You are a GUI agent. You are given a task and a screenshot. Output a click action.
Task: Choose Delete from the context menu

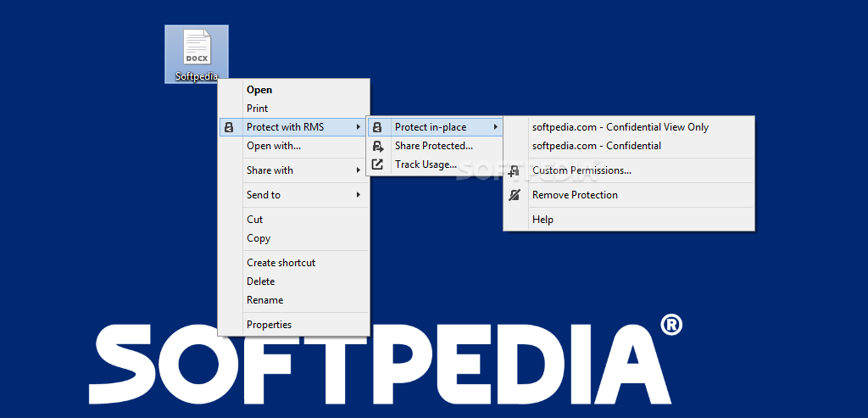tap(293, 281)
